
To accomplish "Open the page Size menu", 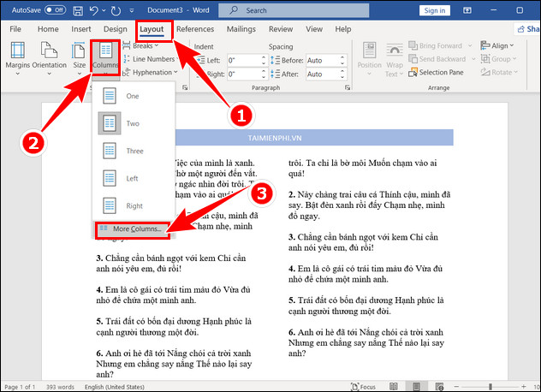I will coord(79,58).
